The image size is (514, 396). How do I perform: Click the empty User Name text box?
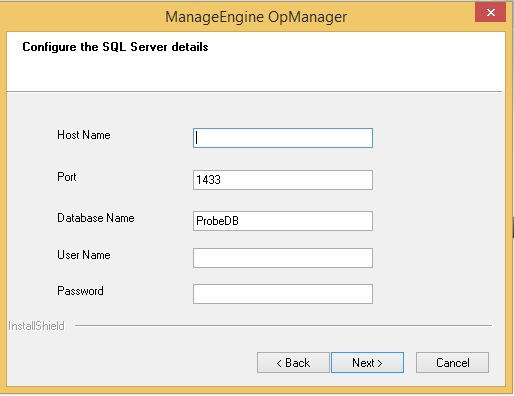[x=283, y=258]
